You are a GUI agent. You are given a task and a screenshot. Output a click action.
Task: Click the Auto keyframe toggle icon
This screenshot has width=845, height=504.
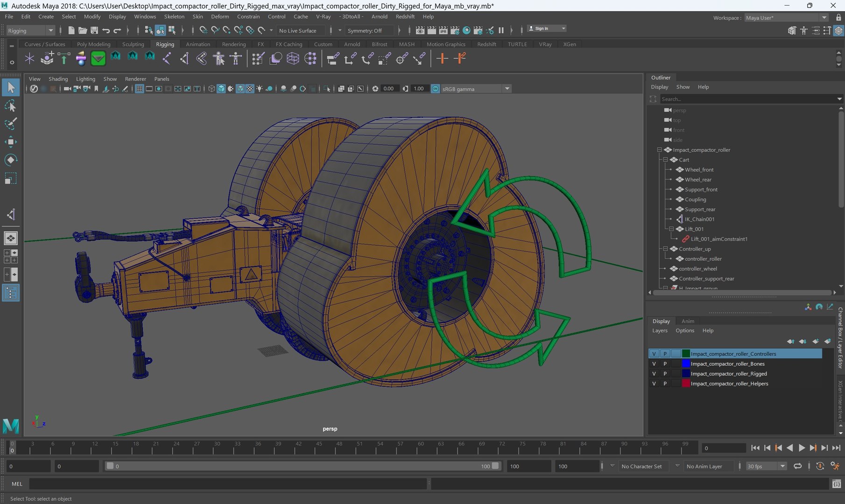click(x=820, y=466)
